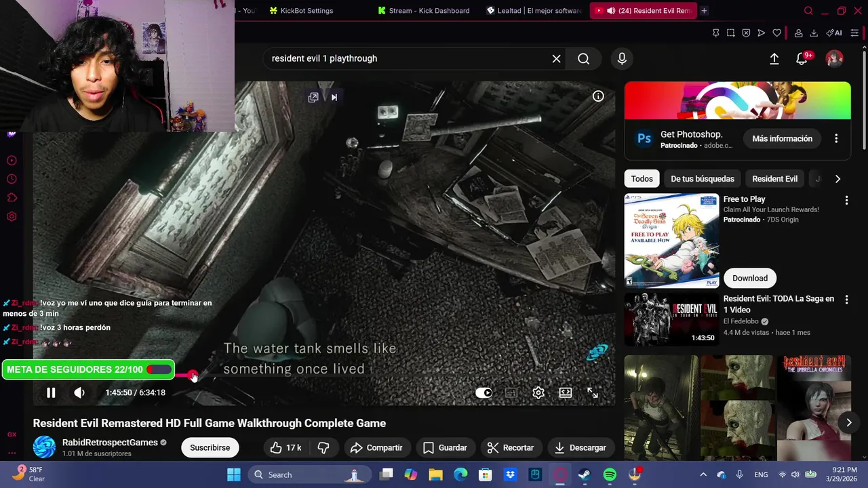Image resolution: width=868 pixels, height=488 pixels.
Task: Open the easy setup sliders icon
Action: tap(854, 33)
